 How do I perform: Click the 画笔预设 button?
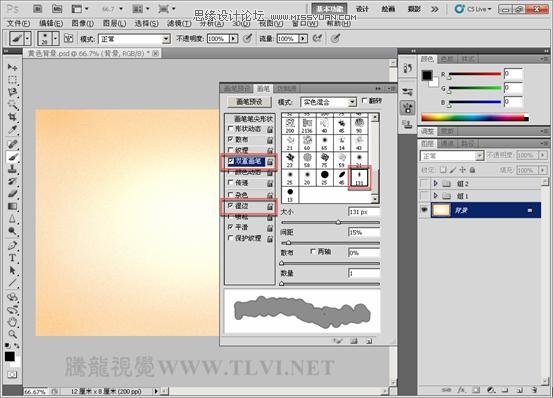coord(249,102)
